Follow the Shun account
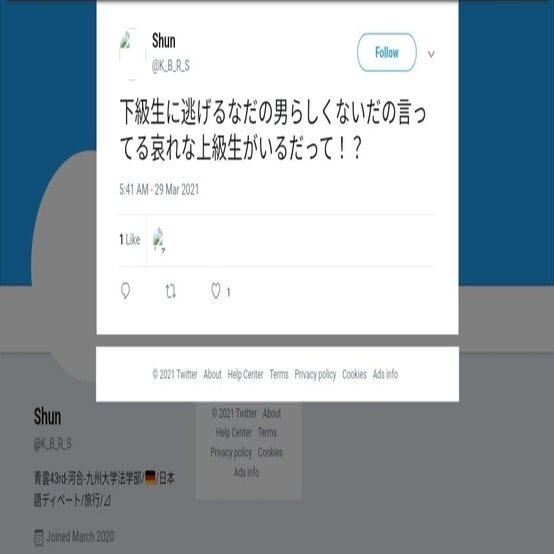The image size is (554, 554). point(387,53)
